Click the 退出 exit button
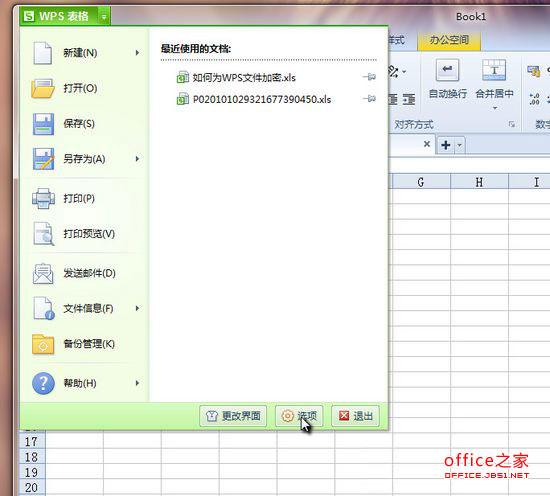 pyautogui.click(x=355, y=416)
